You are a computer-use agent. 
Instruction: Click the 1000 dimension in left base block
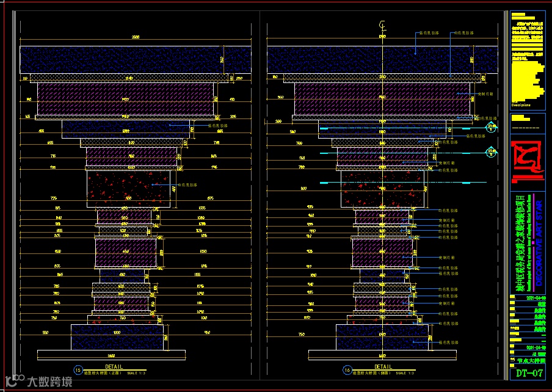pos(117,332)
